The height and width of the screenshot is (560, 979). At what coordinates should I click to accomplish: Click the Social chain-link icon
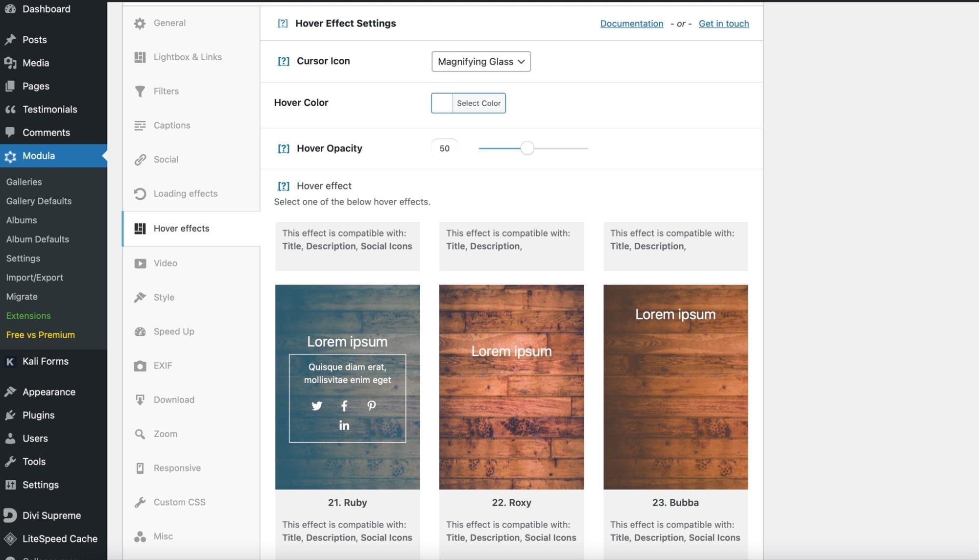140,159
